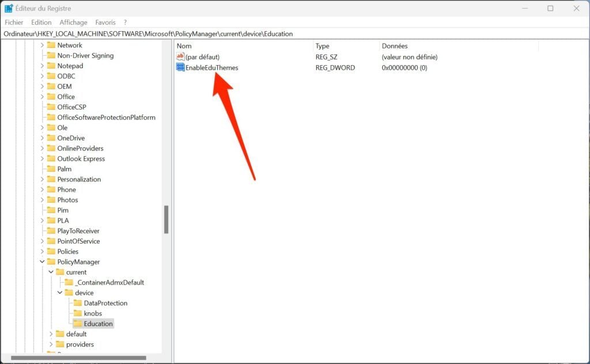Click the tree pane horizontal scrollbar thumb
Image resolution: width=590 pixels, height=364 pixels.
click(x=78, y=358)
